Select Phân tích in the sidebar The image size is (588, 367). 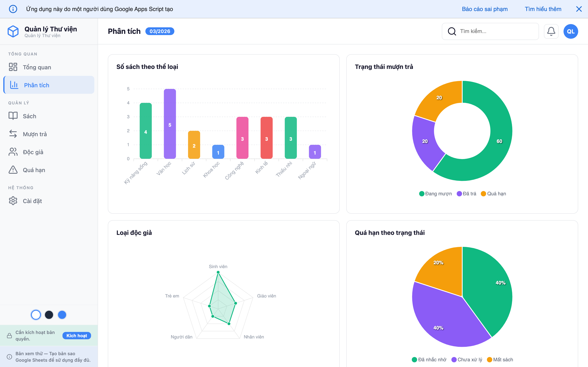(37, 85)
